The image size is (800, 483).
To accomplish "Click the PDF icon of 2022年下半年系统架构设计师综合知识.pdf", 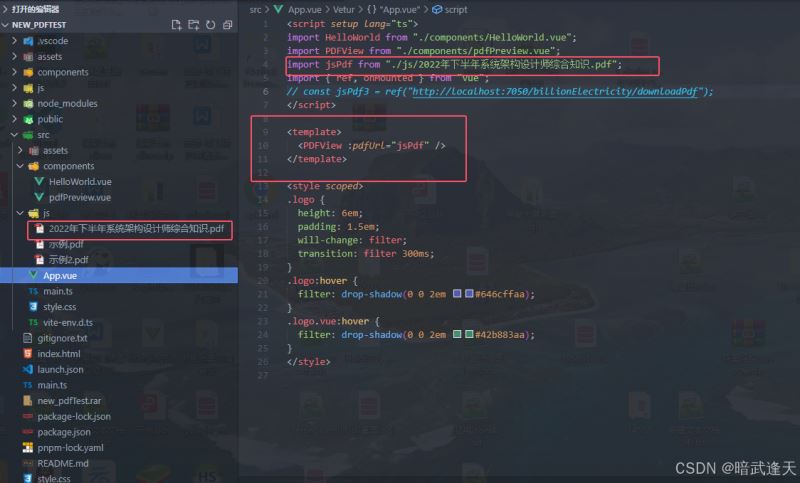I will tap(39, 228).
